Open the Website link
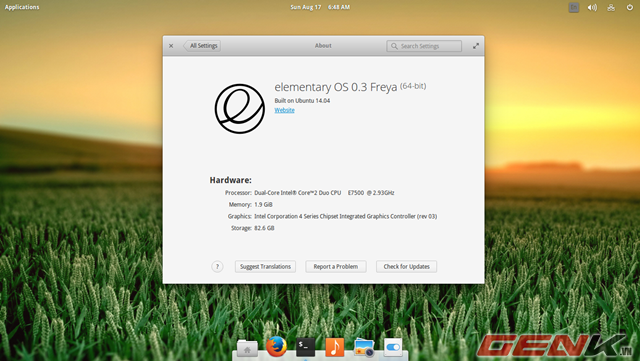This screenshot has width=640, height=361. (284, 110)
